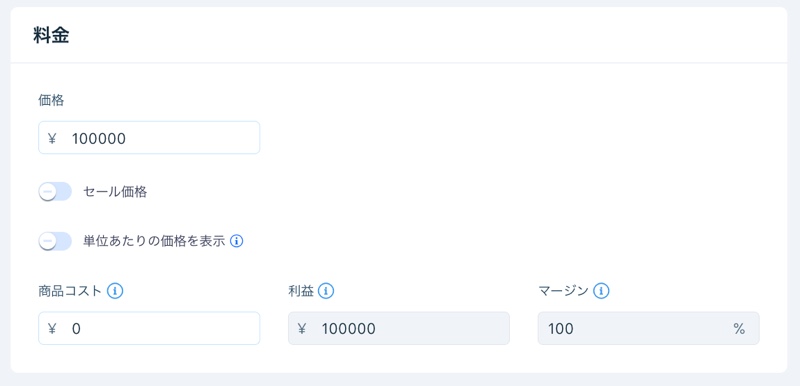Viewport: 800px width, 386px height.
Task: Click the 利益 field showing 100000
Action: pyautogui.click(x=399, y=328)
